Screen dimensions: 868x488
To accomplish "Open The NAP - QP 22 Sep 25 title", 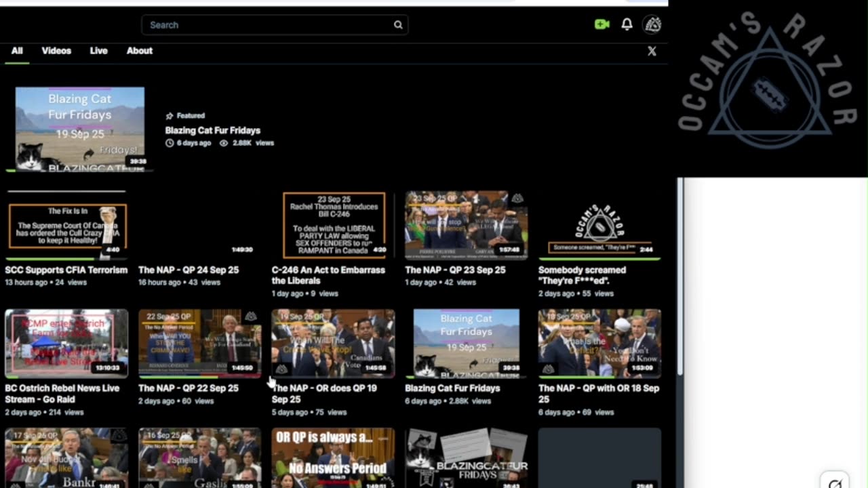I will pyautogui.click(x=189, y=388).
